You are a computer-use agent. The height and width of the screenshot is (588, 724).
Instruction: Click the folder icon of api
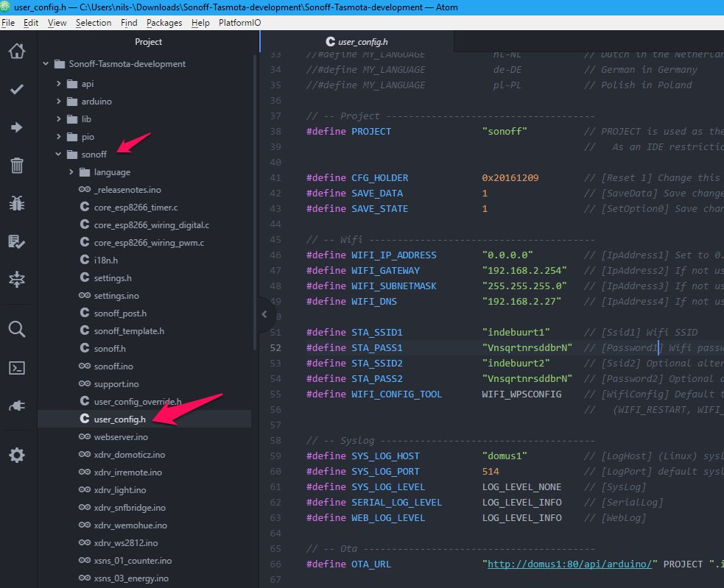tap(72, 84)
